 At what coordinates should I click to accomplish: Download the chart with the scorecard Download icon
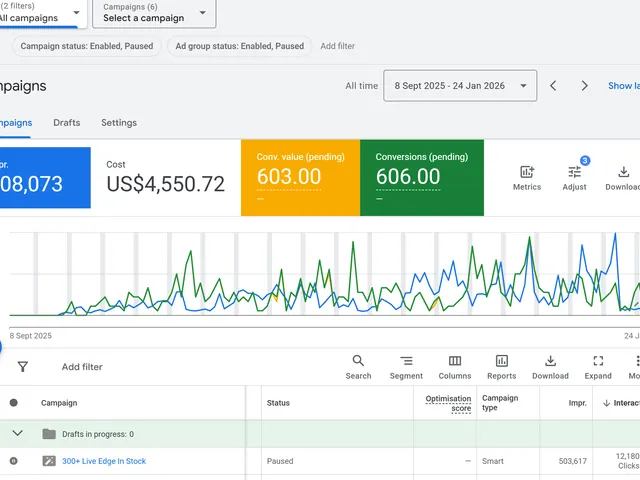click(623, 172)
